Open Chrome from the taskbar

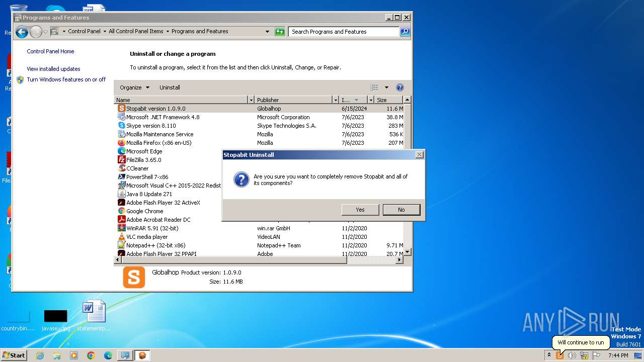91,355
